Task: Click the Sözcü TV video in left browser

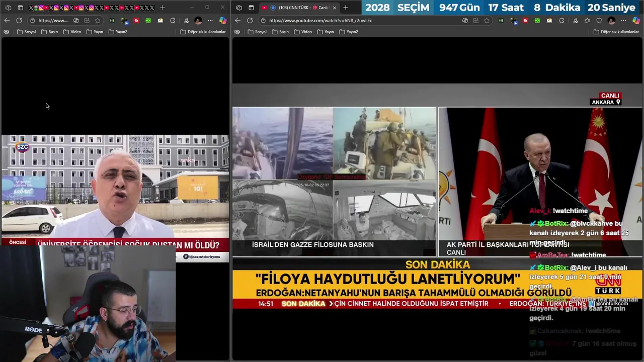Action: tap(115, 199)
